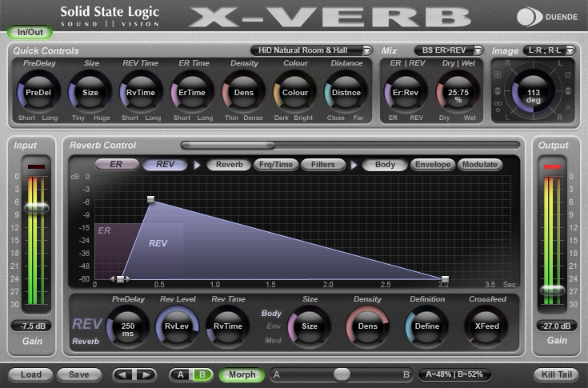
Task: Click the XFeed Crossfeed knob
Action: tap(486, 326)
